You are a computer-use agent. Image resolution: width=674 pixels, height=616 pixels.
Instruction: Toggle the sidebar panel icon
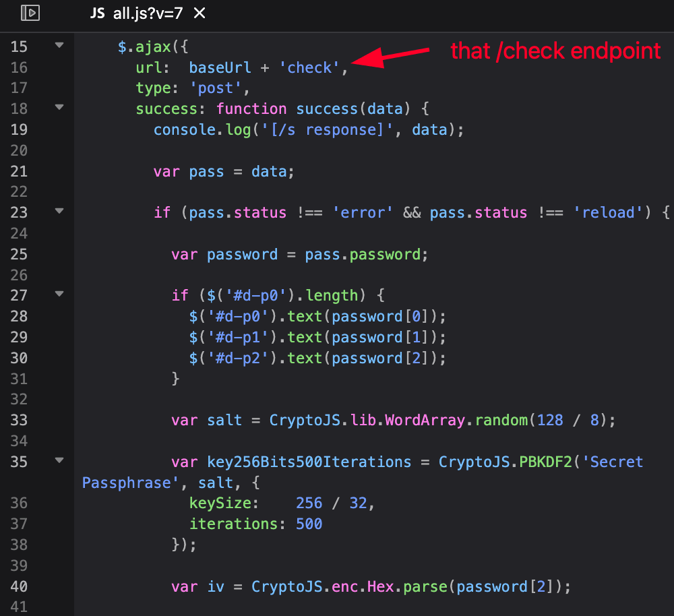30,13
